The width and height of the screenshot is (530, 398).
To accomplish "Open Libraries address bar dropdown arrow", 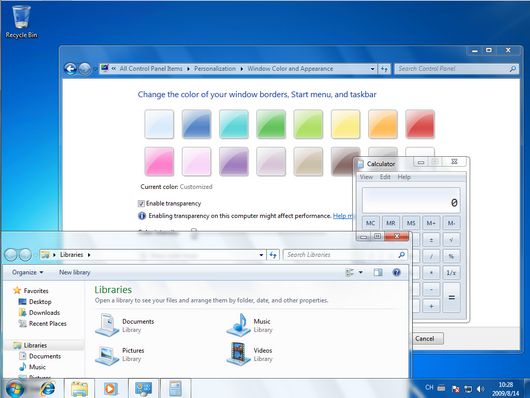I will (261, 255).
